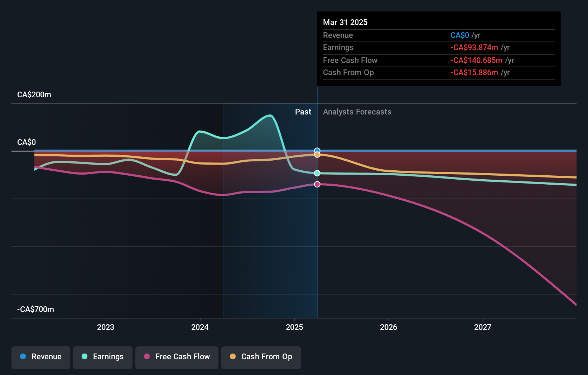Toggle the Free Cash Flow series visibility

[177, 357]
